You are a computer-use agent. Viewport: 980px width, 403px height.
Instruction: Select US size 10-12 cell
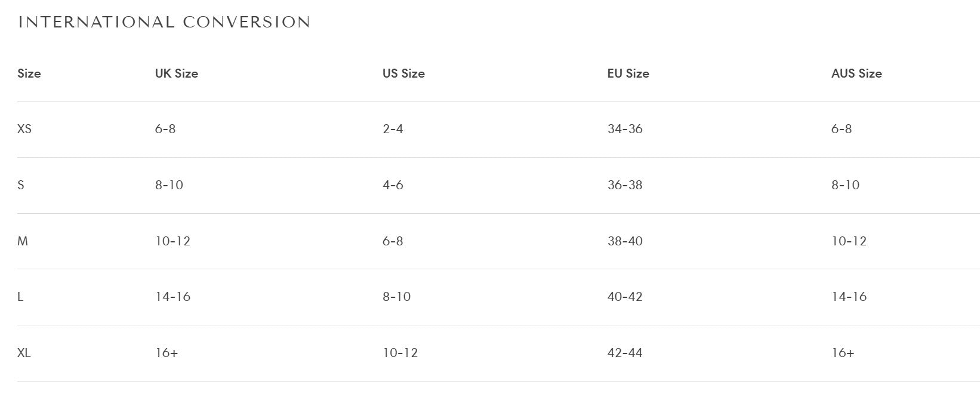(400, 353)
